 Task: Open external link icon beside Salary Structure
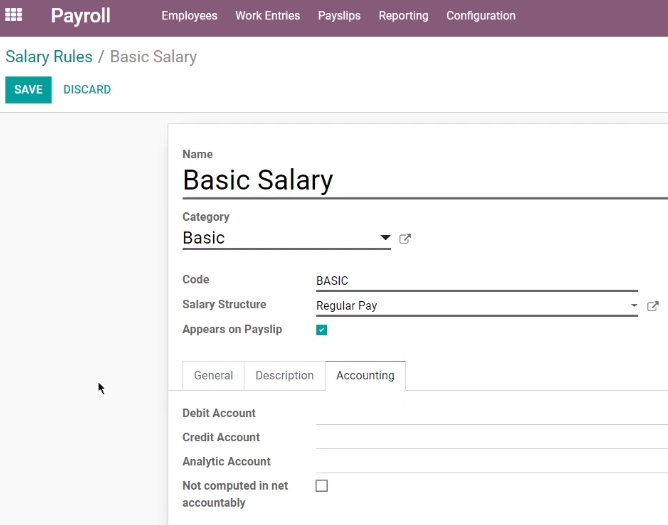[x=653, y=306]
